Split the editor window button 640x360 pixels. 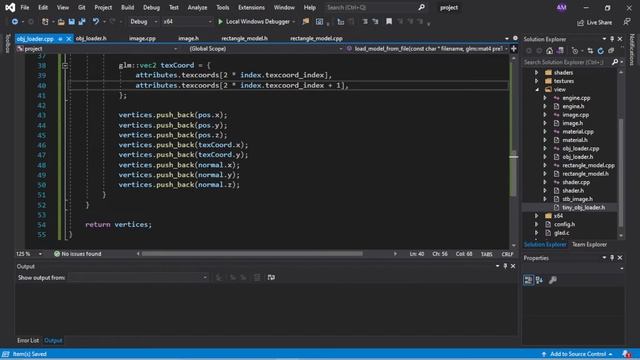[x=513, y=49]
